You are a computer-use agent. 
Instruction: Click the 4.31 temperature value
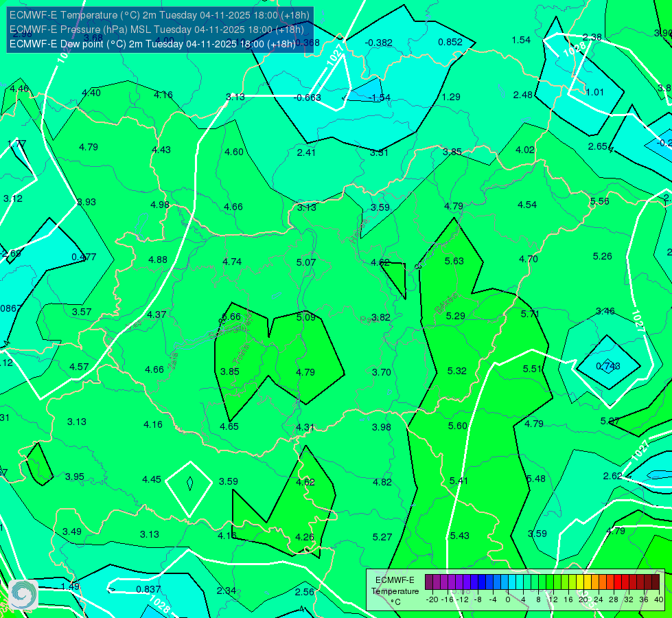(305, 428)
